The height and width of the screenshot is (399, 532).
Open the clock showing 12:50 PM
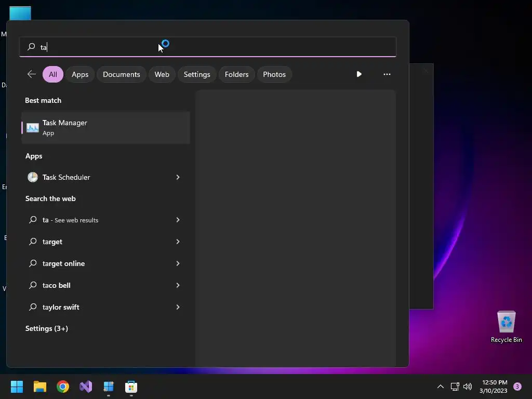click(x=494, y=387)
